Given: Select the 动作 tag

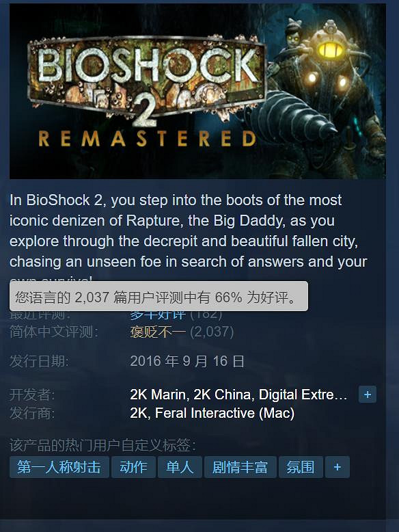Looking at the screenshot, I should point(133,467).
